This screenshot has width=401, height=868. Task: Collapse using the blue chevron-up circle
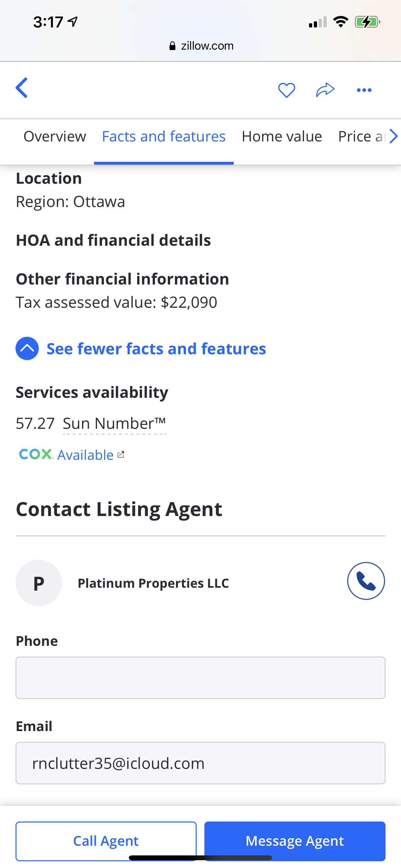27,348
